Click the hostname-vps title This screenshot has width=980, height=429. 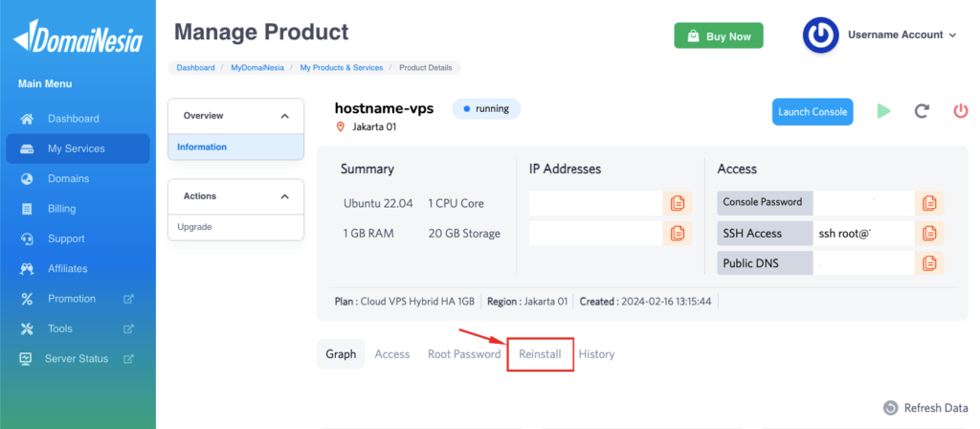[x=385, y=108]
